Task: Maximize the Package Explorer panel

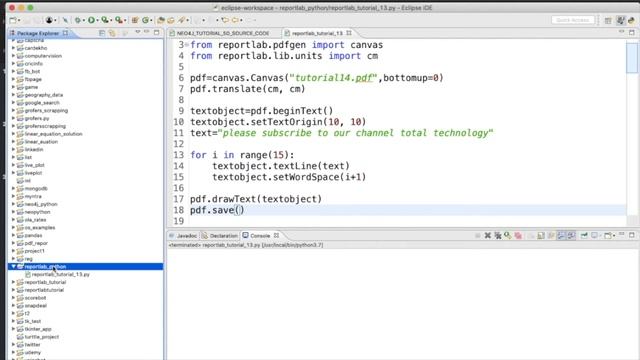Action: [157, 32]
